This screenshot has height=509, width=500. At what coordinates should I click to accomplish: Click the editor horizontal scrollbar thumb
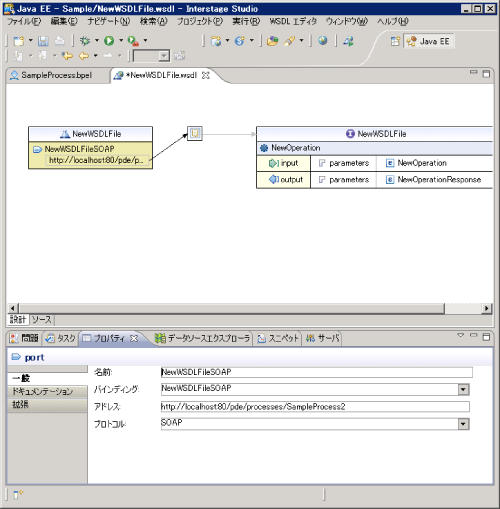pos(231,308)
